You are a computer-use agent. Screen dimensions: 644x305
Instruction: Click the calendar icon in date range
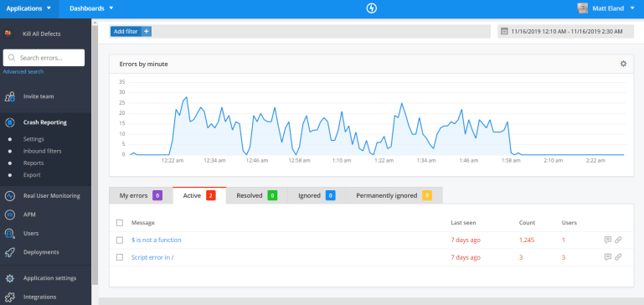click(x=504, y=31)
